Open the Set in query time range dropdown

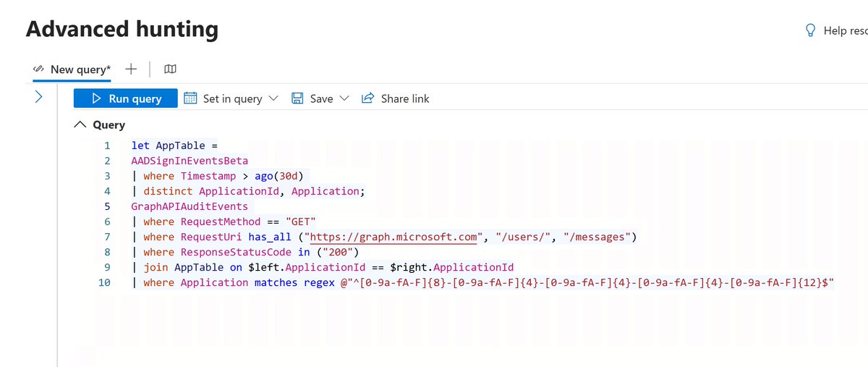(231, 98)
